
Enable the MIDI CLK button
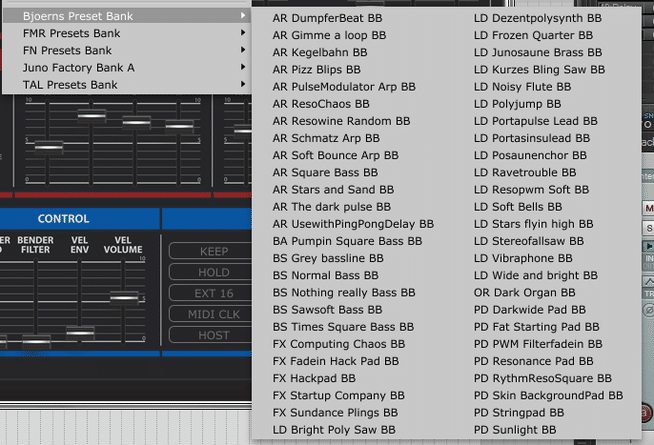coord(211,314)
